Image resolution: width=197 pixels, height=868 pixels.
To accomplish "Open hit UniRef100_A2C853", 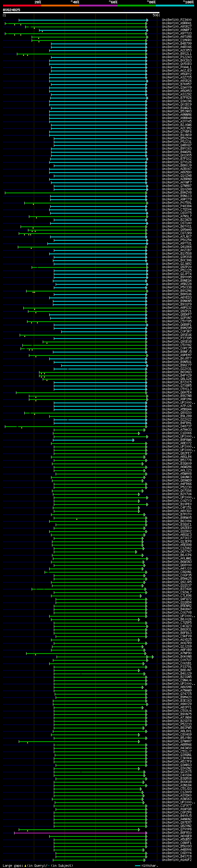I will pyautogui.click(x=177, y=50).
